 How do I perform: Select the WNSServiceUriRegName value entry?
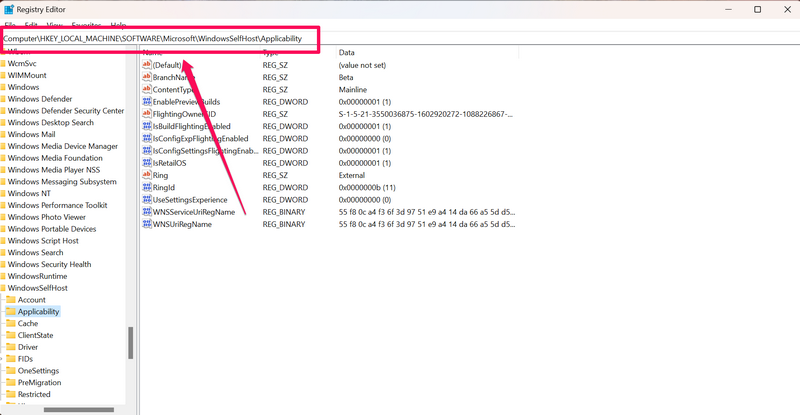point(193,212)
